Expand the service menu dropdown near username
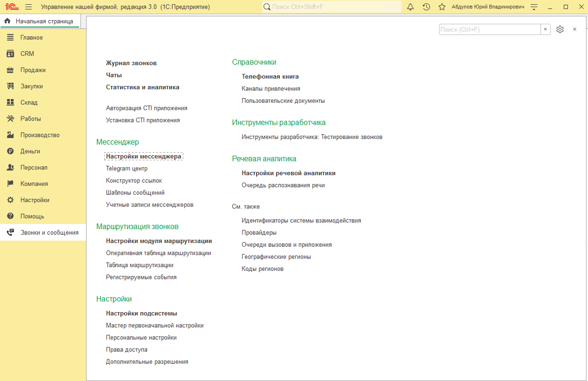This screenshot has width=588, height=381. pos(534,7)
